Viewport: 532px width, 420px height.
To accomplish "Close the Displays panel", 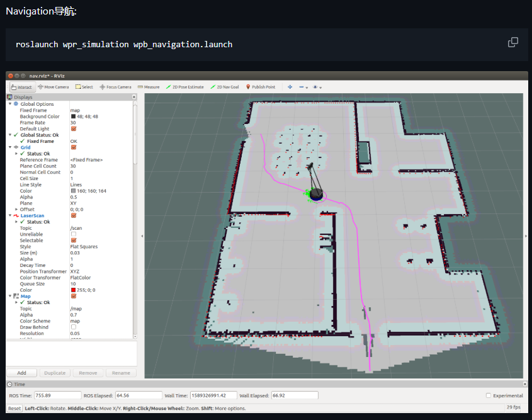I will [134, 97].
